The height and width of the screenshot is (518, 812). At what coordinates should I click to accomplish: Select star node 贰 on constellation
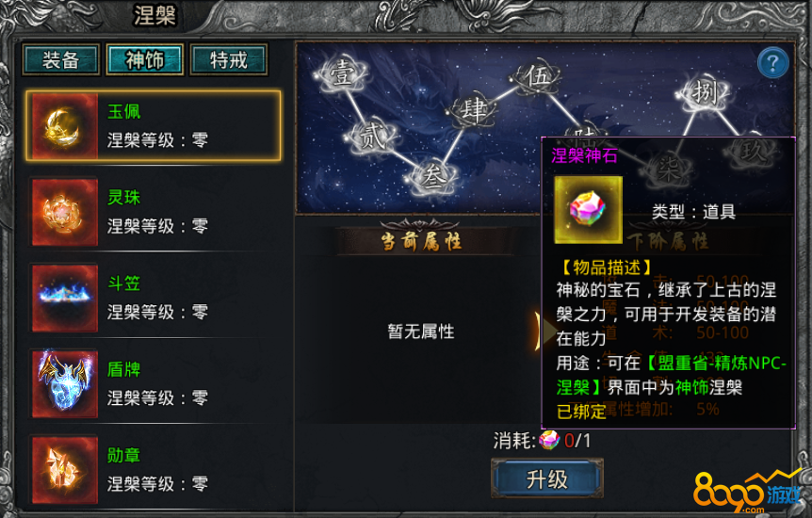[372, 137]
